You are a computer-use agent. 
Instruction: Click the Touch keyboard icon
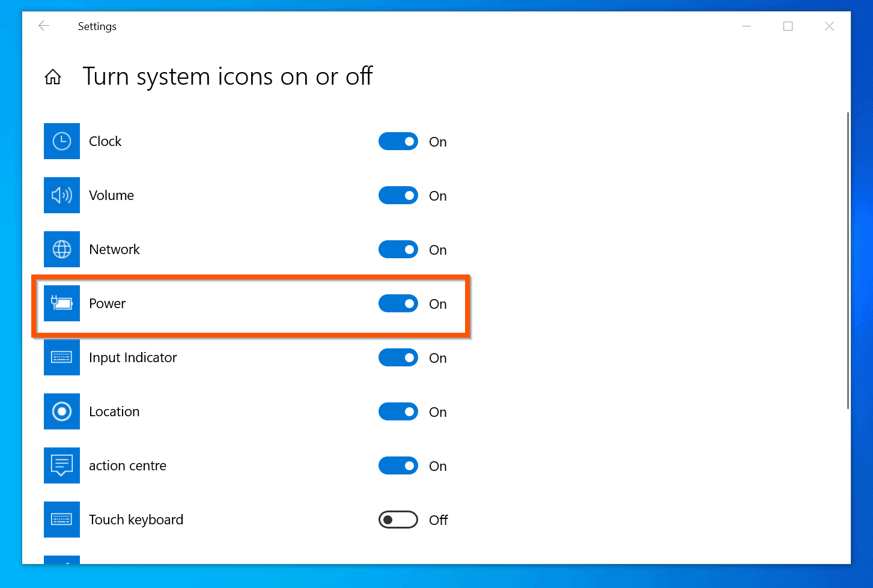pos(61,520)
